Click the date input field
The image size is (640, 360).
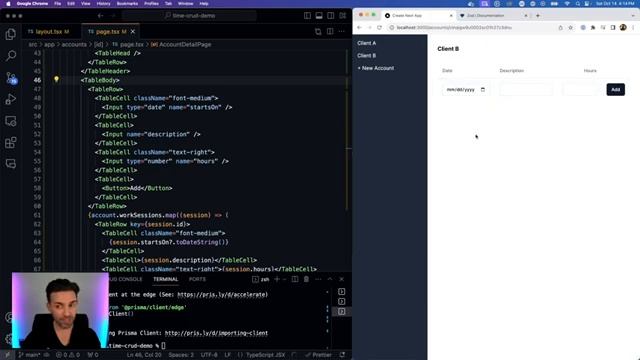[x=465, y=89]
